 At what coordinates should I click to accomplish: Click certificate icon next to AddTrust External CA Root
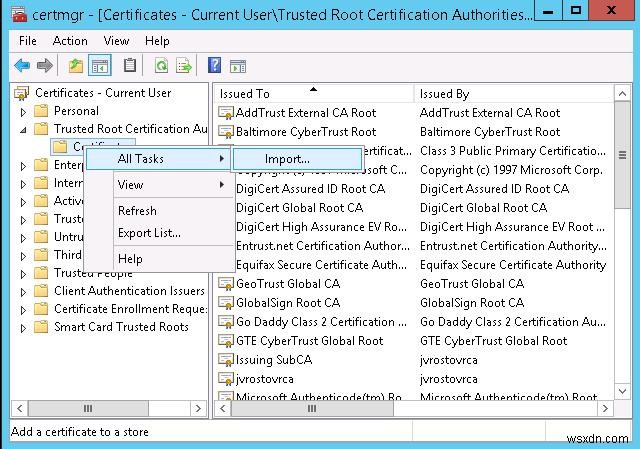point(225,113)
